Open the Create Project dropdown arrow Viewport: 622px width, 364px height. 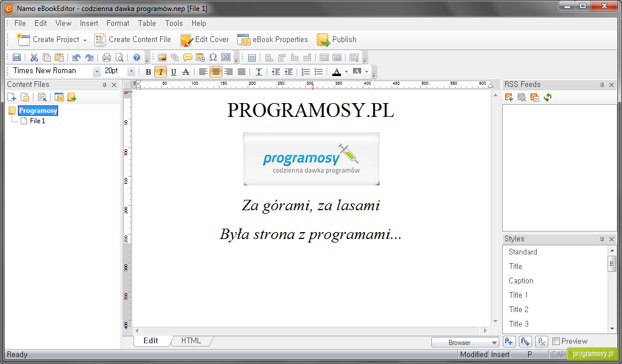pos(85,40)
